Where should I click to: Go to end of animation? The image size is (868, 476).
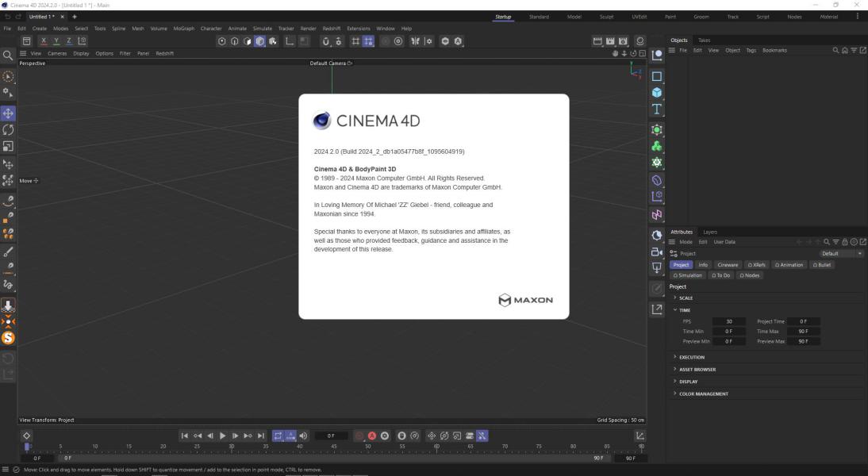coord(261,436)
